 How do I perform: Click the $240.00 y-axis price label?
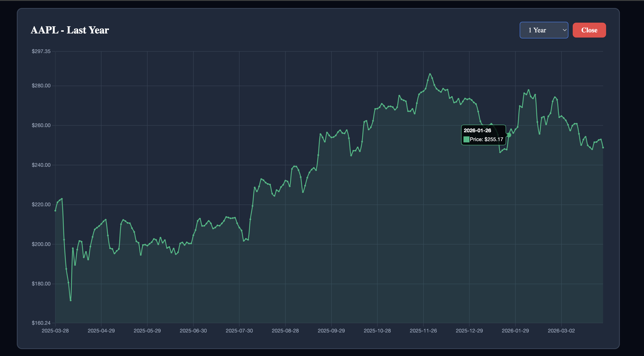41,165
